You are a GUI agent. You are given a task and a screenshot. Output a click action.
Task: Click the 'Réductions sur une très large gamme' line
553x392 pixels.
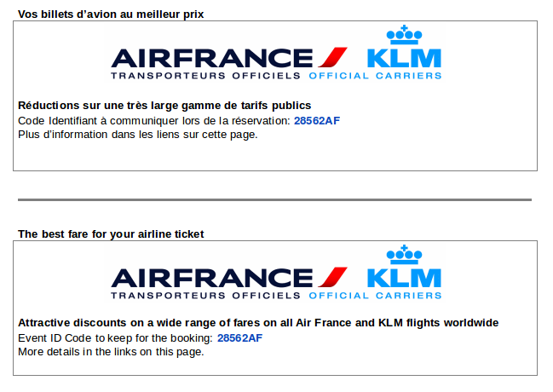[x=164, y=106]
